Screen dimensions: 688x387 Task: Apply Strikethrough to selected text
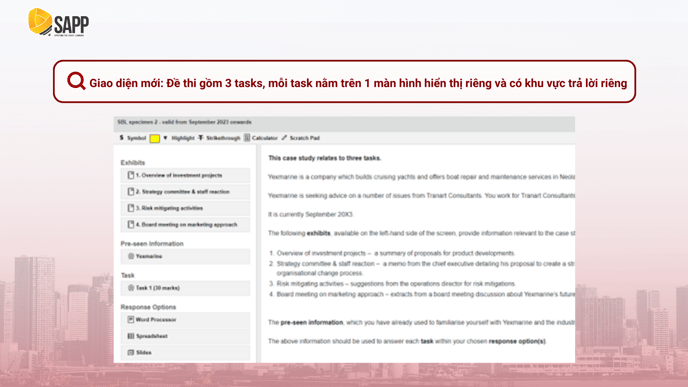click(x=219, y=138)
